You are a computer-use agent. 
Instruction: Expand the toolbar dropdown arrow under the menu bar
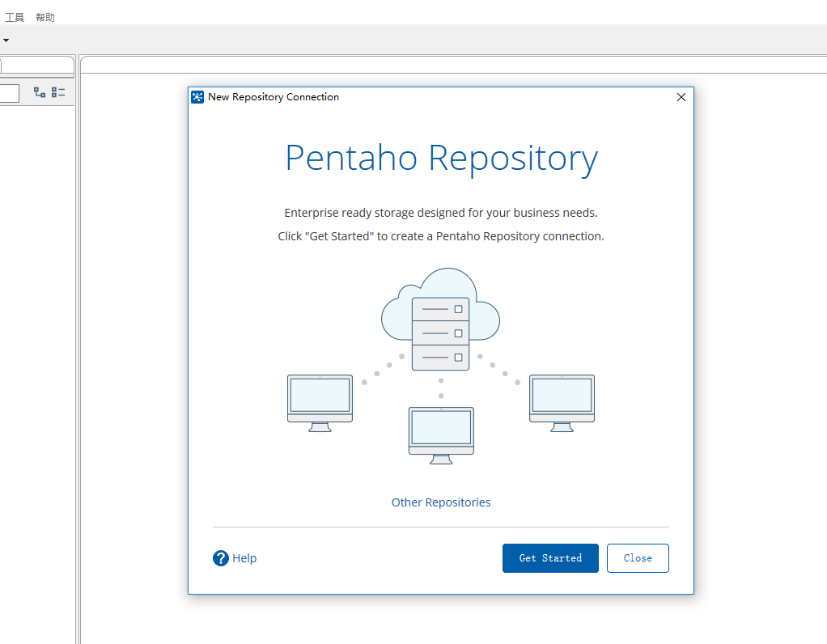tap(6, 40)
